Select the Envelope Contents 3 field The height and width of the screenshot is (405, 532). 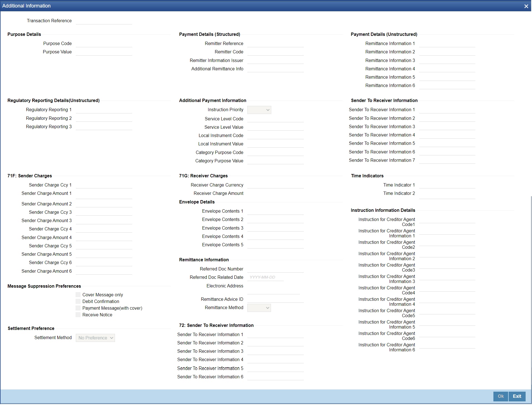click(275, 228)
